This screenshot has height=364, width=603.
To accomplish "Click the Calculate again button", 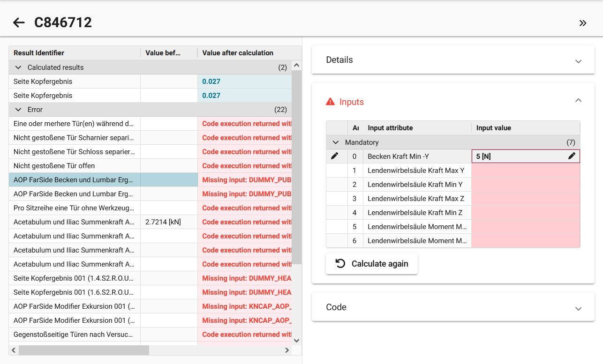I will point(372,264).
